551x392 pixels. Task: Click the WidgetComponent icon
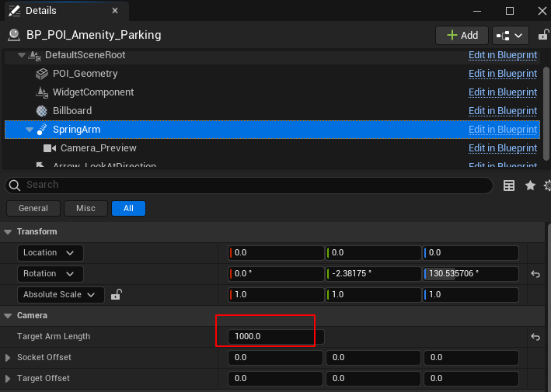[x=42, y=92]
